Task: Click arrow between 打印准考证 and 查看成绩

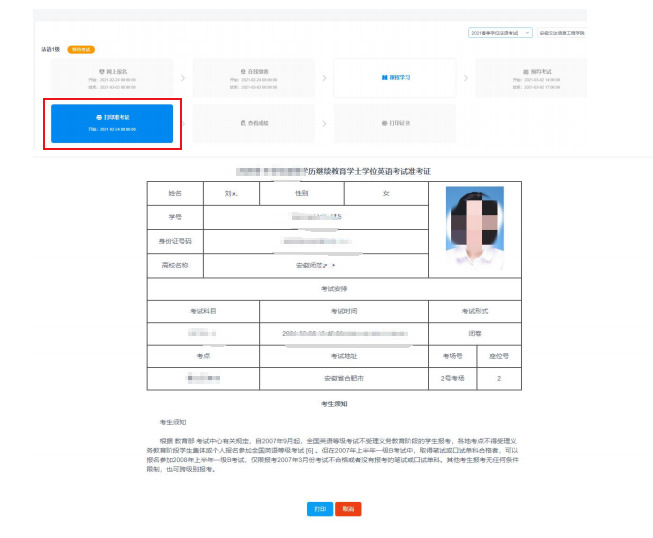Action: point(182,123)
